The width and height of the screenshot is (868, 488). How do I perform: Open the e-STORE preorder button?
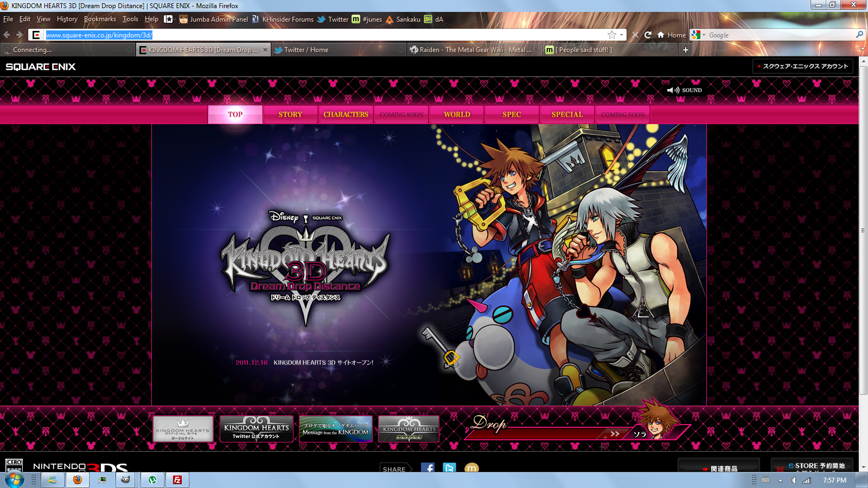click(812, 465)
